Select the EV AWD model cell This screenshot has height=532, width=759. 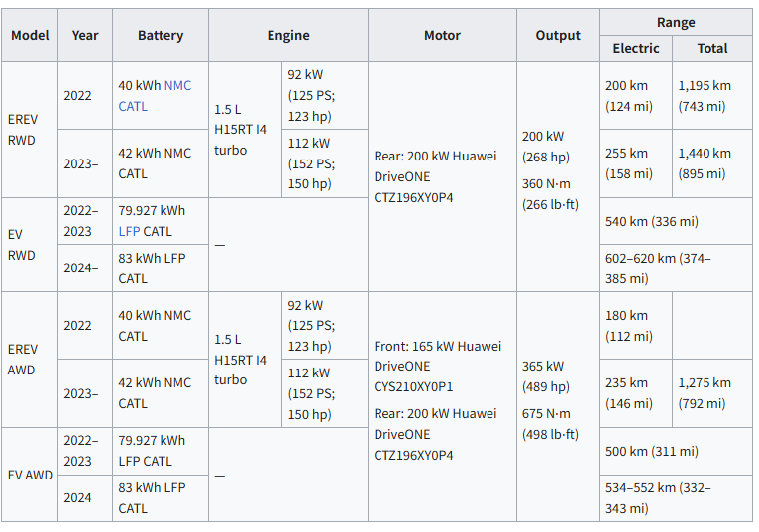[30, 475]
